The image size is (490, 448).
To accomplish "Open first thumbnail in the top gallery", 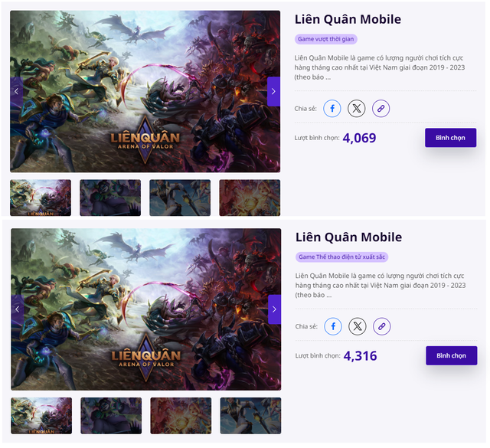I will [41, 198].
